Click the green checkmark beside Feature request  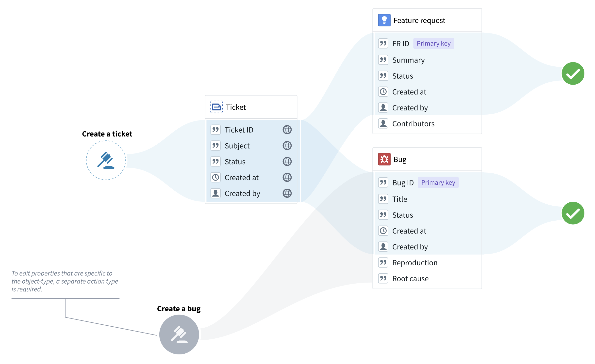(573, 74)
